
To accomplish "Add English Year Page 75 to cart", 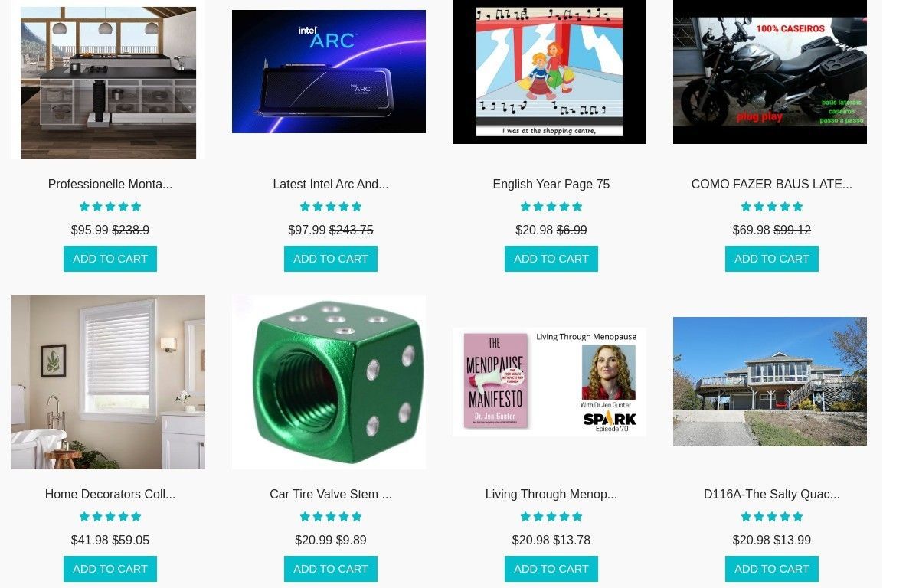I will pos(551,259).
